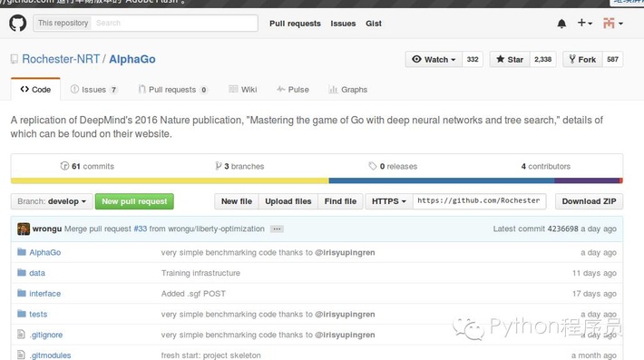Click folder icon beside data

tap(22, 273)
